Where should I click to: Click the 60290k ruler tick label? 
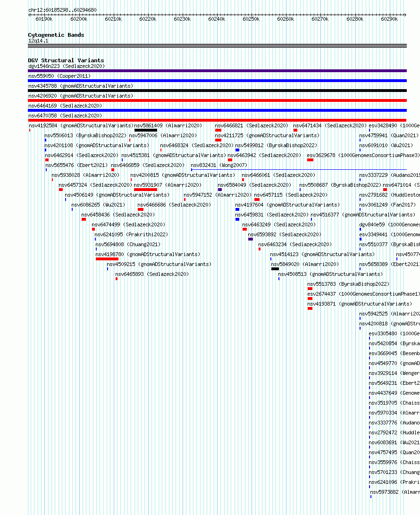[389, 19]
